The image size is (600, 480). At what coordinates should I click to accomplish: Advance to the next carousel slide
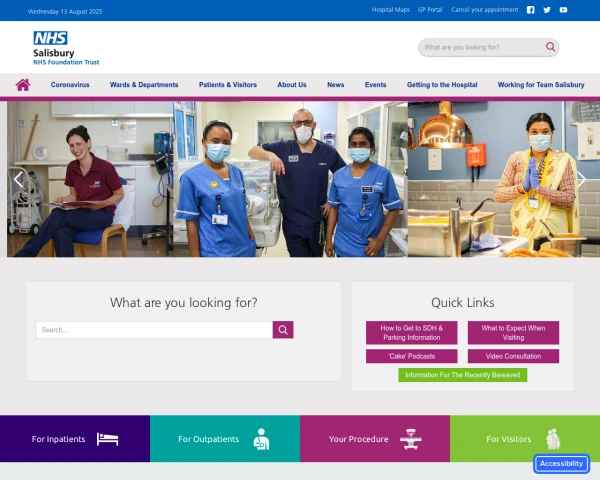(x=581, y=179)
